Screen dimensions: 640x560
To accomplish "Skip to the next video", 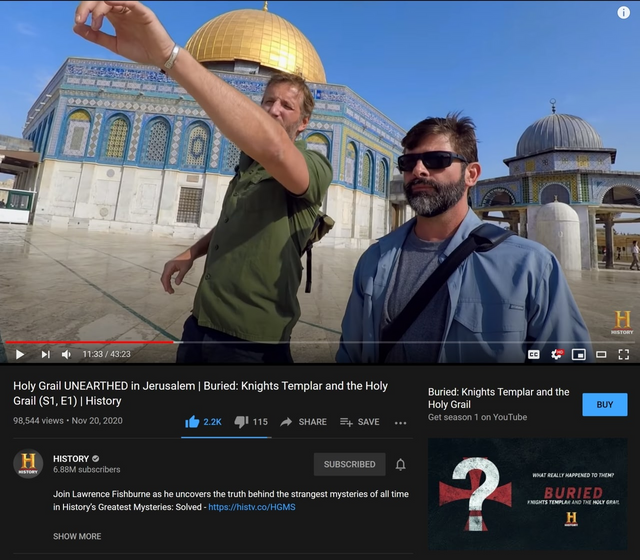I will coord(46,354).
